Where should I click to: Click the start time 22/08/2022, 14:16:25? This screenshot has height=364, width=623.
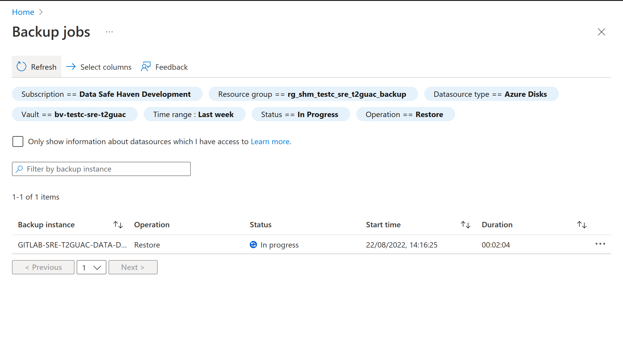point(402,245)
